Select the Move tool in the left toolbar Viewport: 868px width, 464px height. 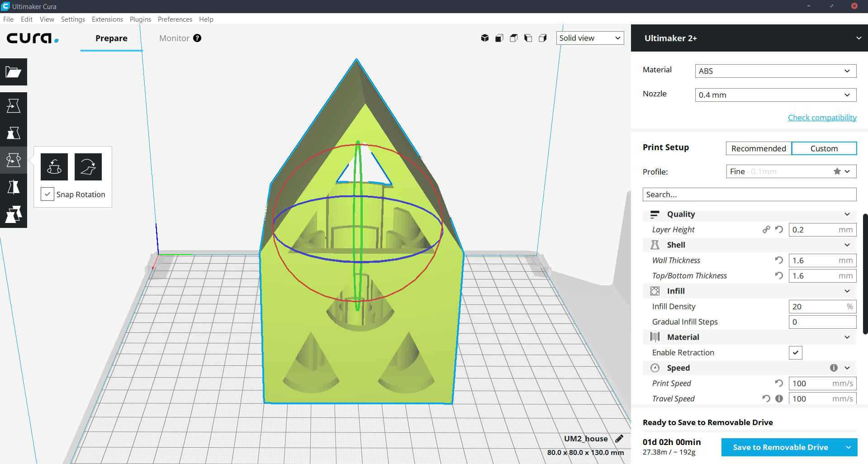click(x=14, y=106)
